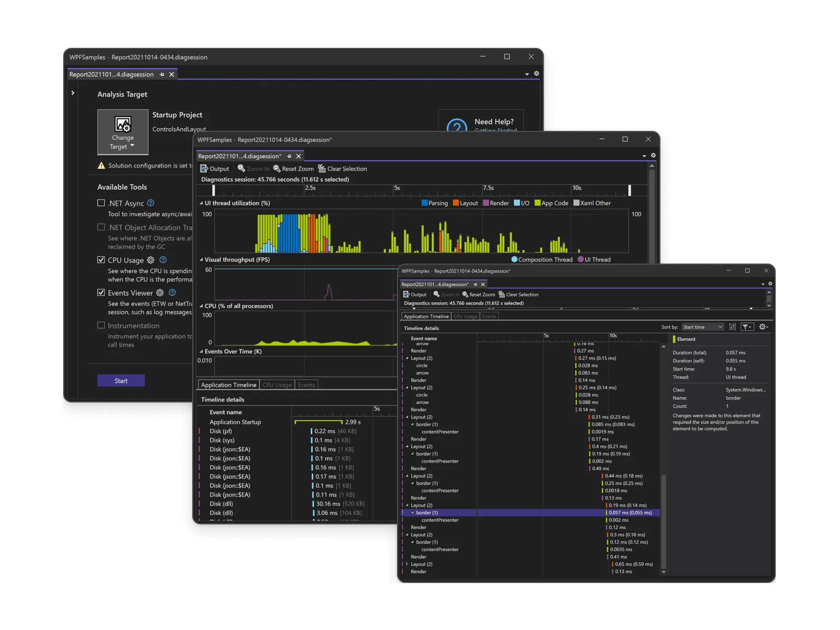Click the right selection handle near 10s marker
This screenshot has width=840, height=630.
coord(629,190)
